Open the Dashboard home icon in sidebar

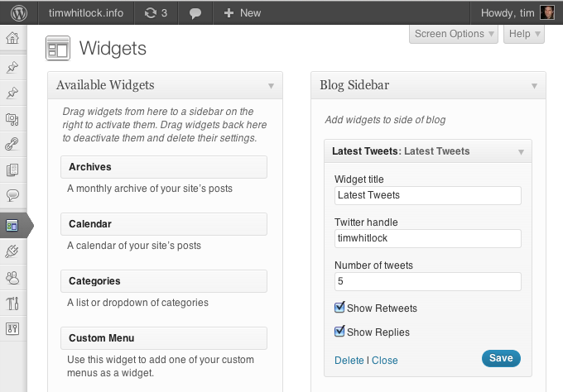12,39
